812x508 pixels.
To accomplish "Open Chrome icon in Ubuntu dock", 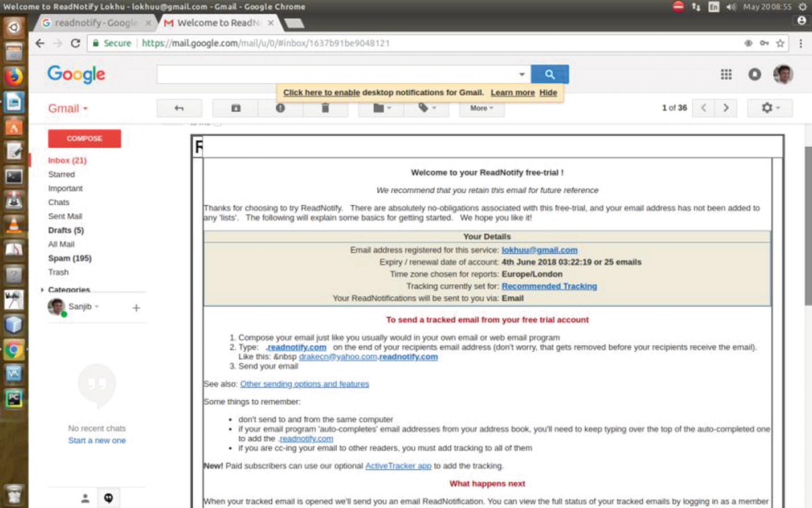I will pos(14,349).
